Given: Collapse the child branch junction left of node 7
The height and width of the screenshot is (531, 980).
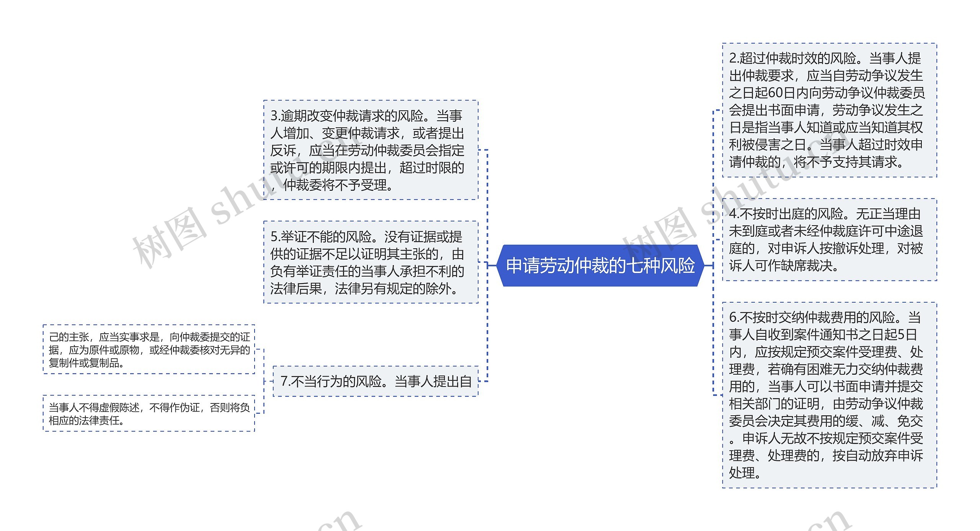Looking at the screenshot, I should click(267, 381).
